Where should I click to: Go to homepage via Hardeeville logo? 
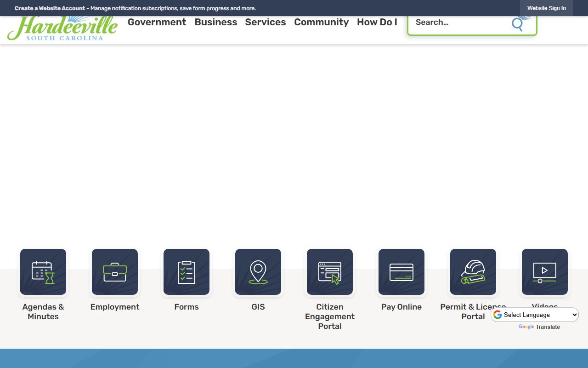point(62,28)
